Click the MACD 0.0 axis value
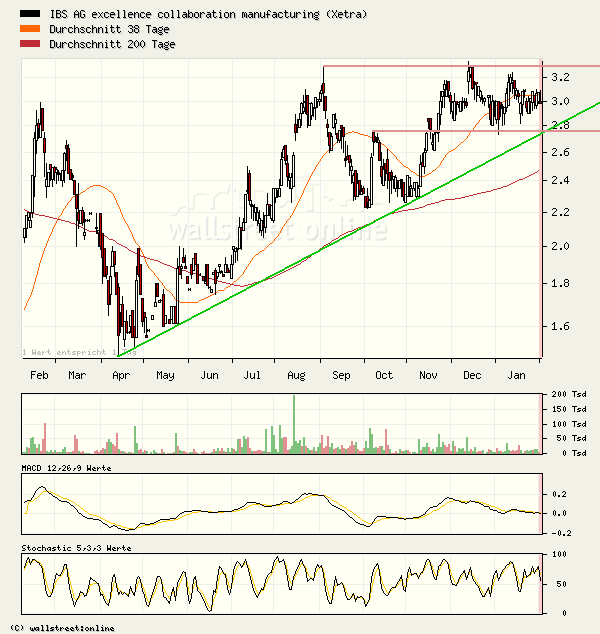The image size is (600, 634). (559, 513)
